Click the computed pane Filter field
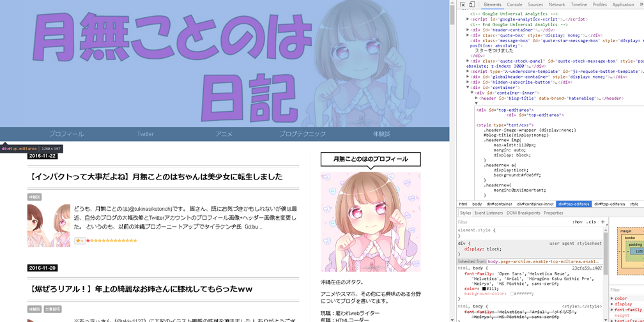The width and height of the screenshot is (644, 322). click(626, 290)
